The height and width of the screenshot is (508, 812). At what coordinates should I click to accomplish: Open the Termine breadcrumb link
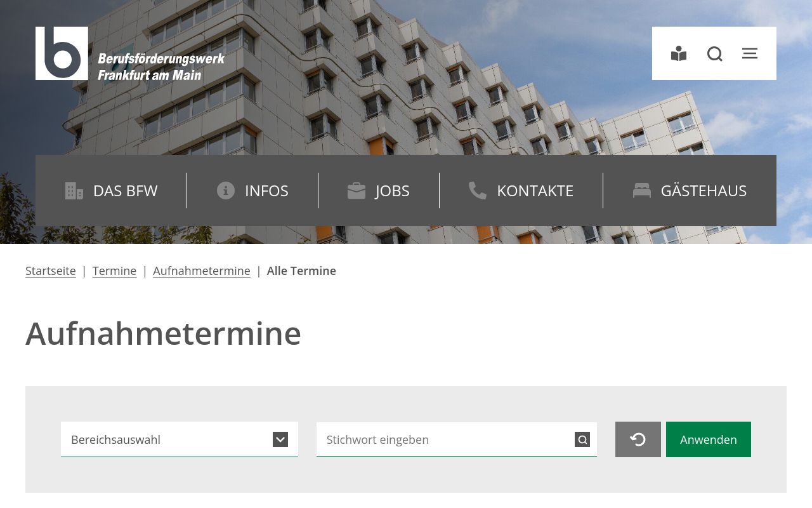[114, 271]
